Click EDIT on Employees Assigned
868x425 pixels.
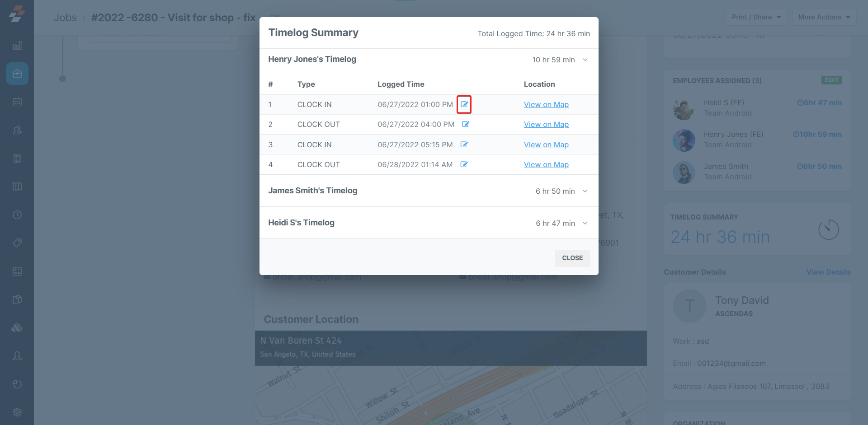[x=831, y=80]
